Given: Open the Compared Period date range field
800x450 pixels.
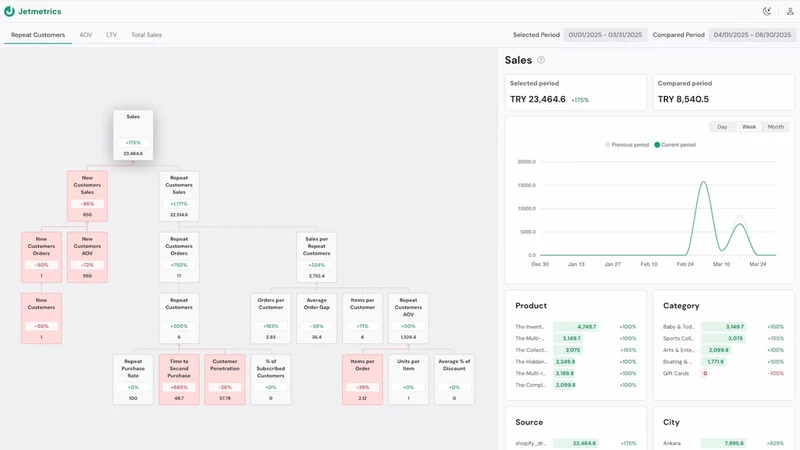Looking at the screenshot, I should 752,35.
